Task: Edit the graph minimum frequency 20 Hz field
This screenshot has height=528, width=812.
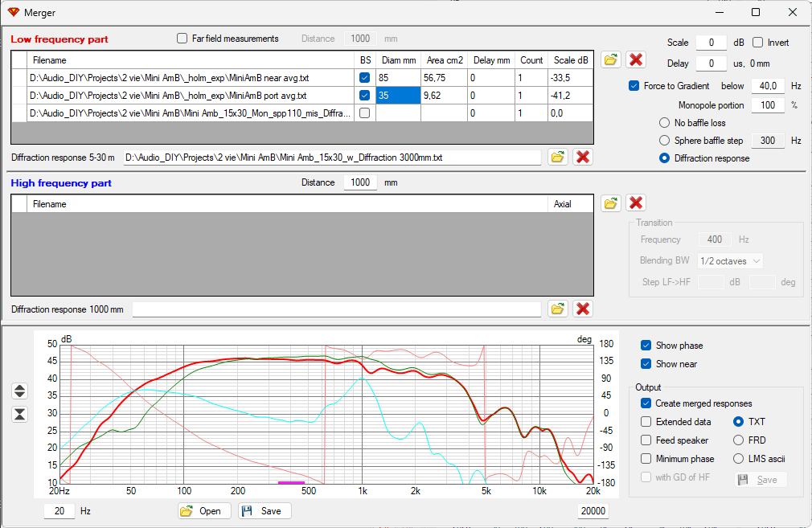Action: [59, 511]
